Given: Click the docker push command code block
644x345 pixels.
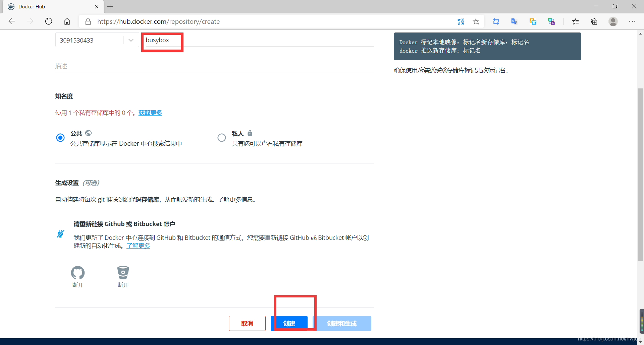Looking at the screenshot, I should click(x=487, y=46).
